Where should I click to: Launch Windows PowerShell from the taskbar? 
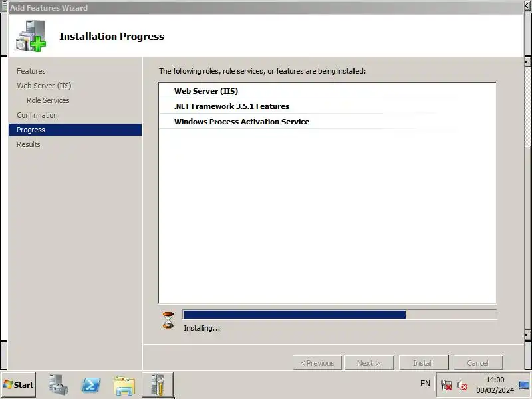click(x=91, y=385)
